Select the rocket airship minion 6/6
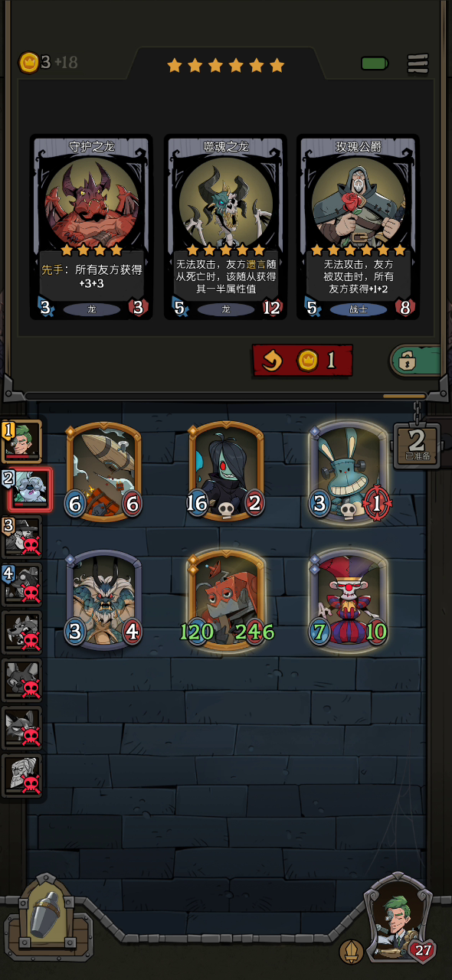Image resolution: width=452 pixels, height=980 pixels. pyautogui.click(x=104, y=472)
